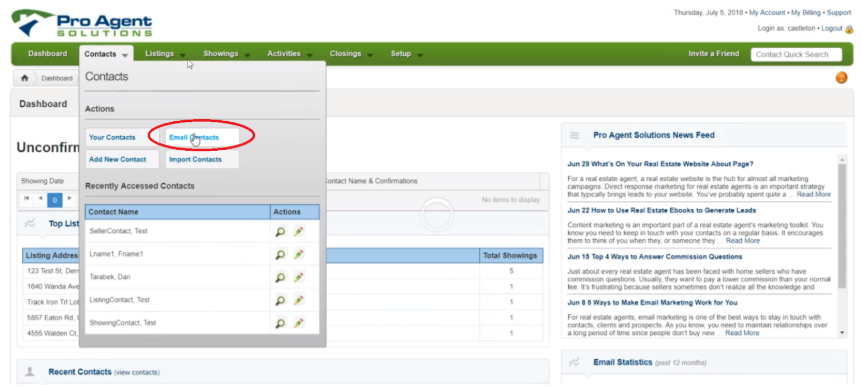Open the Activities menu
The image size is (862, 387).
pyautogui.click(x=284, y=54)
